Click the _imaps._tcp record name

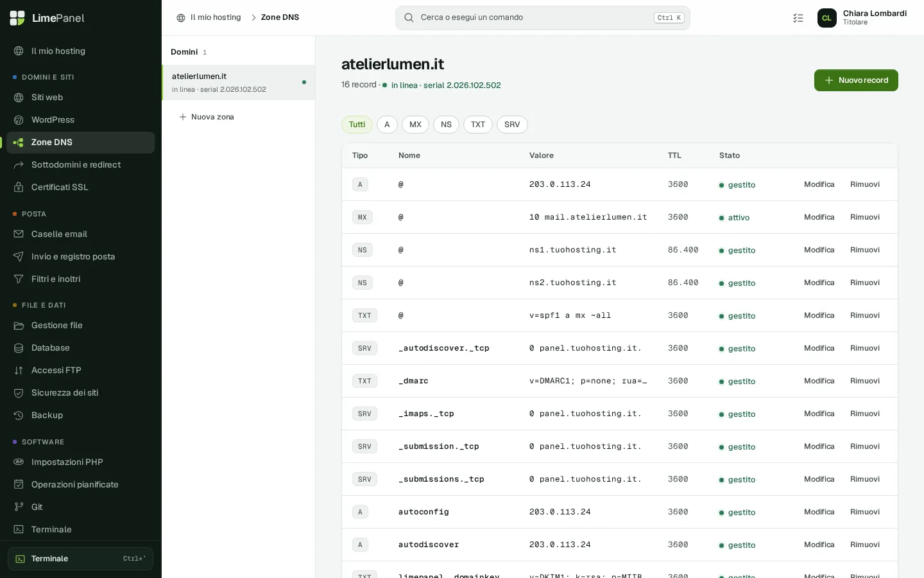pos(426,414)
